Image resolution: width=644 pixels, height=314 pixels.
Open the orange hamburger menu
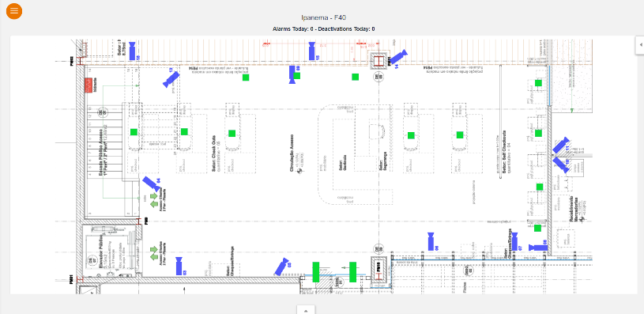pyautogui.click(x=14, y=11)
